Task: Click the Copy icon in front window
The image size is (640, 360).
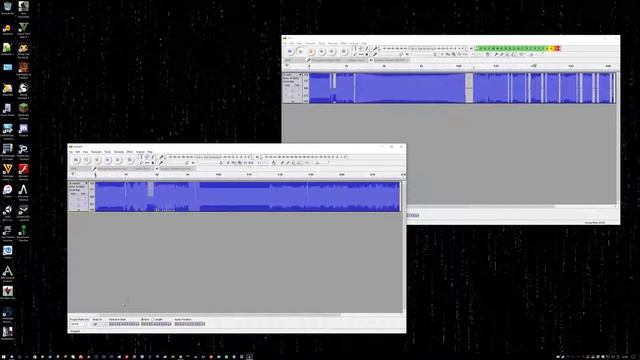Action: coord(233,163)
